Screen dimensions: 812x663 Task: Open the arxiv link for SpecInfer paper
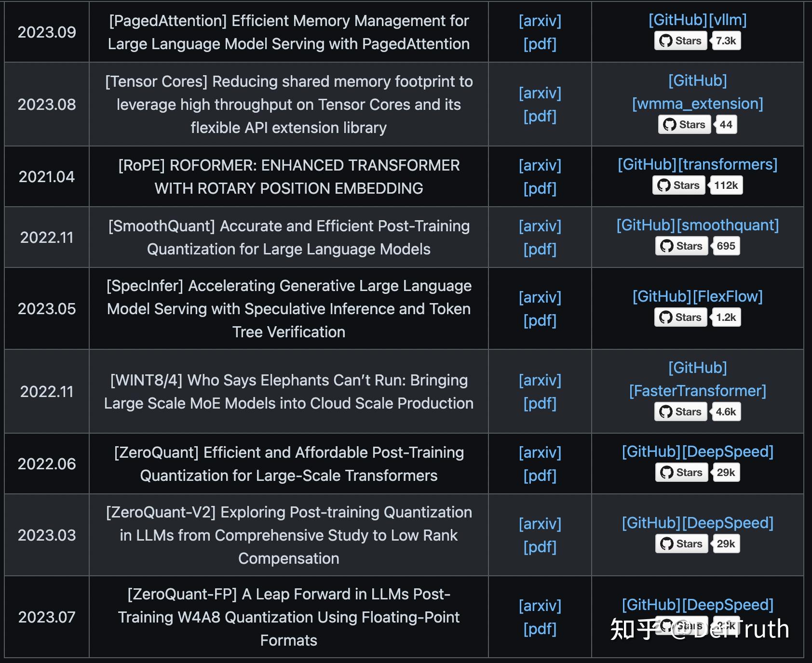click(540, 297)
